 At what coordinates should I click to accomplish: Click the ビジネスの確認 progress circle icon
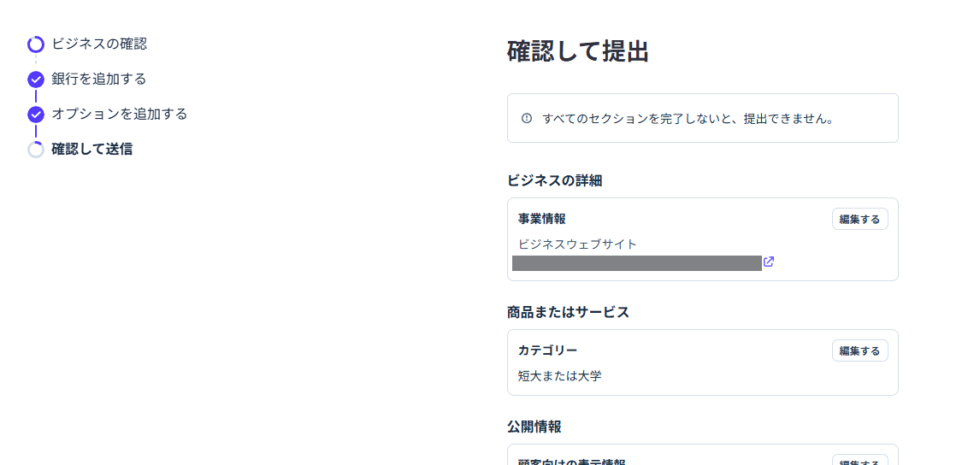tap(36, 44)
